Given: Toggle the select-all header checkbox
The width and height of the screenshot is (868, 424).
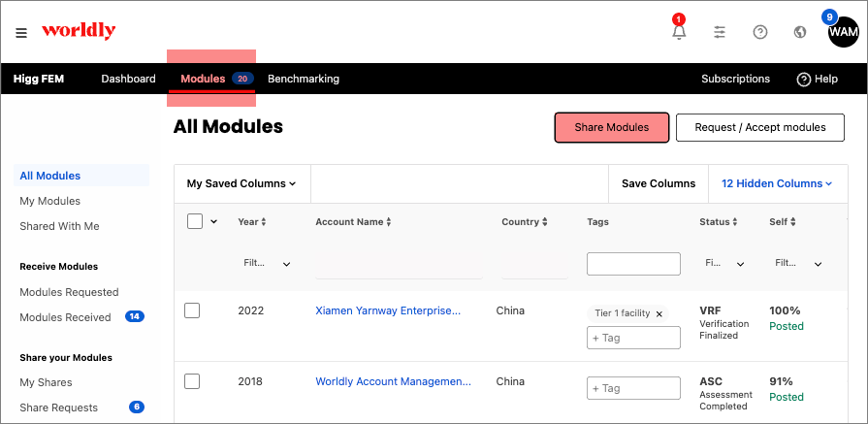Looking at the screenshot, I should coord(195,221).
